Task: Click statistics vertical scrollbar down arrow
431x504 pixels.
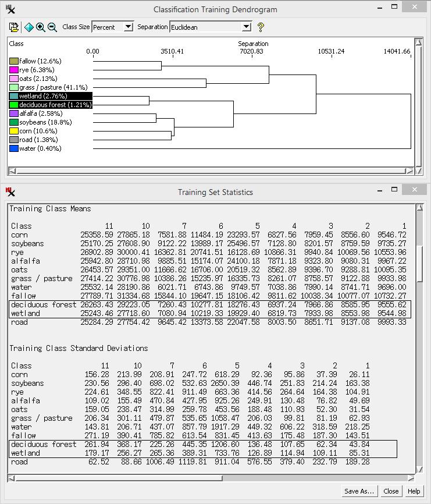Action: pos(419,470)
